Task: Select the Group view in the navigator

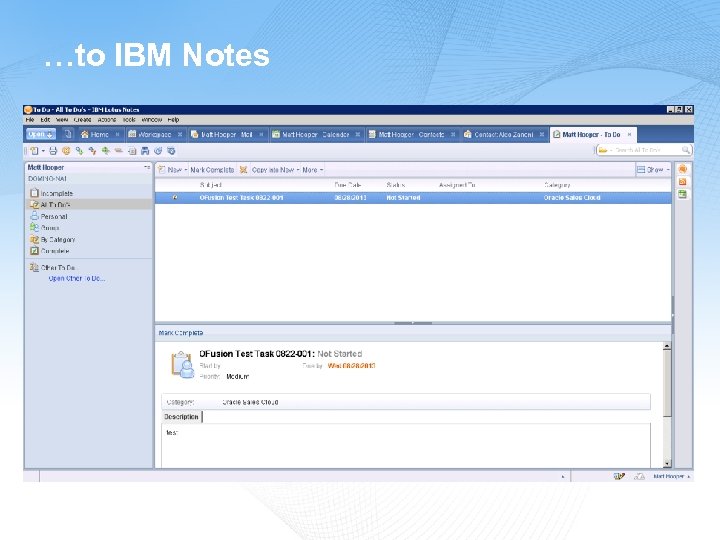Action: tap(45, 228)
